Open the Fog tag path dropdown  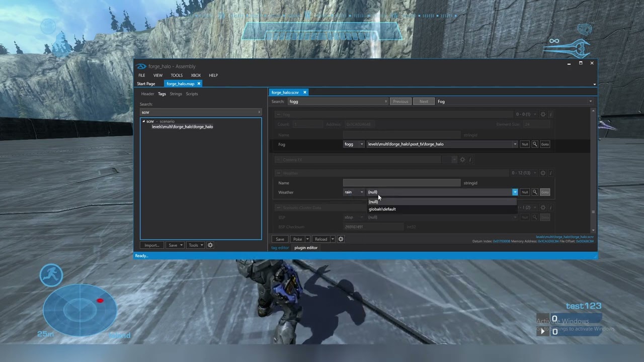[515, 144]
